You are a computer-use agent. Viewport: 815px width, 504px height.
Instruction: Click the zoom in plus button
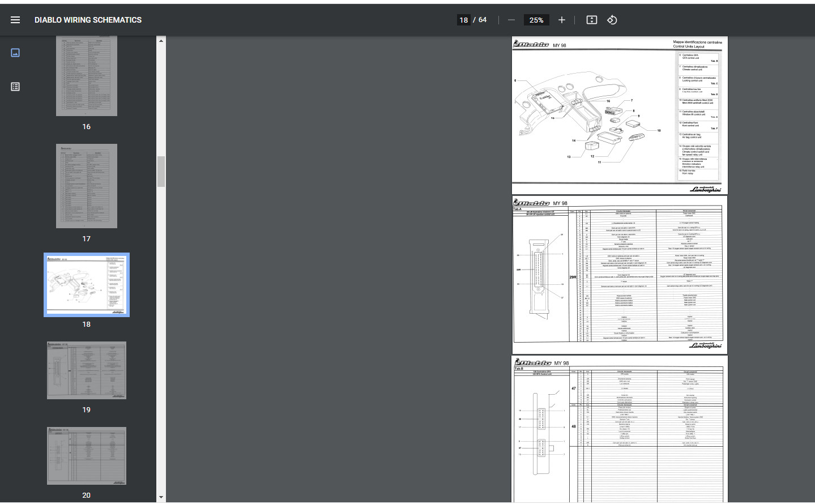click(562, 20)
